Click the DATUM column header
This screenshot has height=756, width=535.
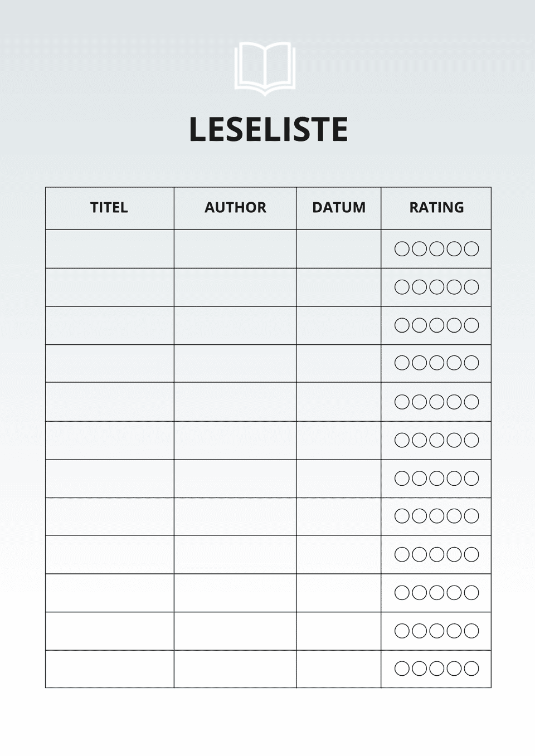(x=339, y=208)
